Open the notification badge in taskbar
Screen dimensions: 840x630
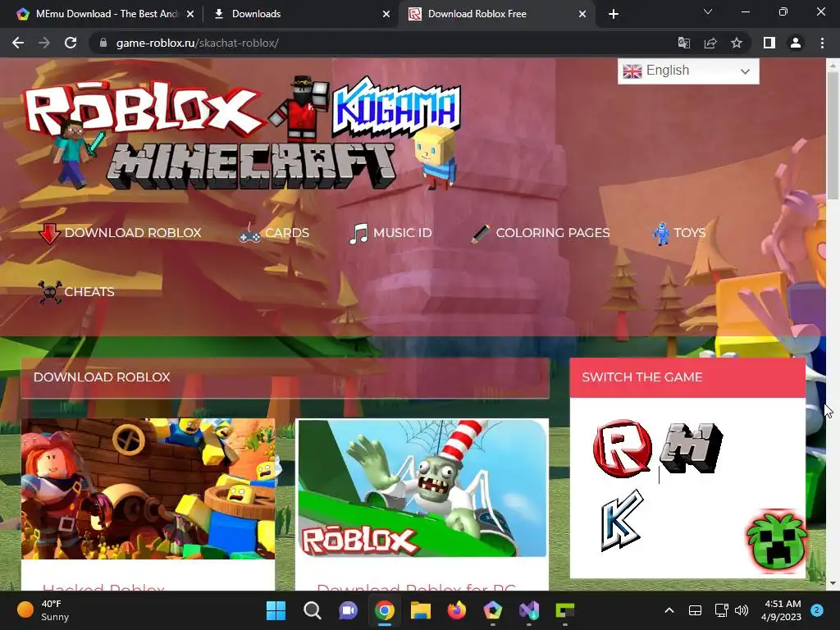[x=817, y=609]
